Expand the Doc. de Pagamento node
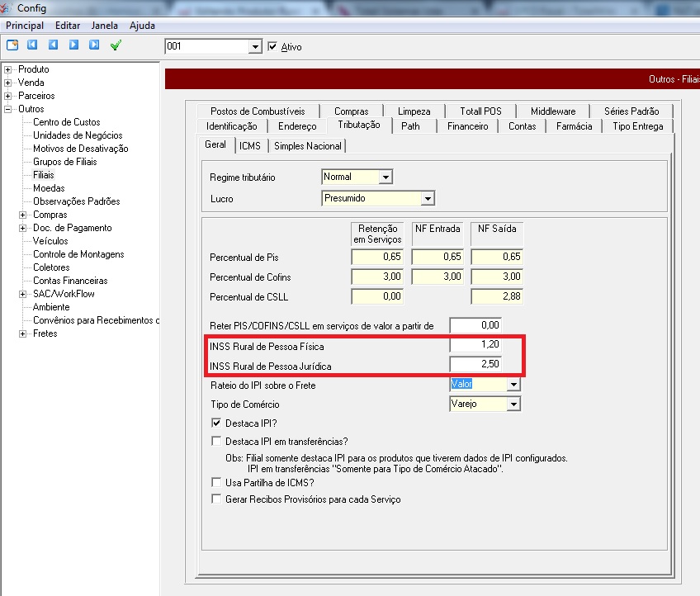 click(23, 228)
